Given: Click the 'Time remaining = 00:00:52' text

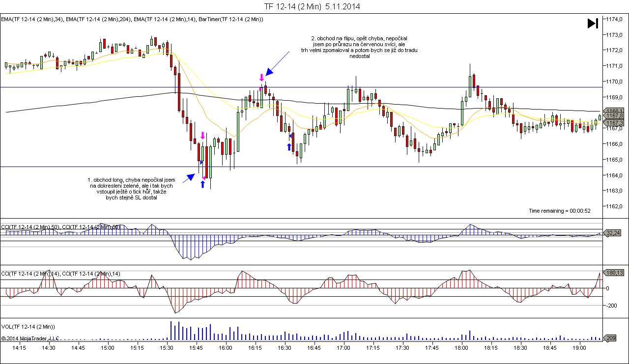Looking at the screenshot, I should (560, 211).
